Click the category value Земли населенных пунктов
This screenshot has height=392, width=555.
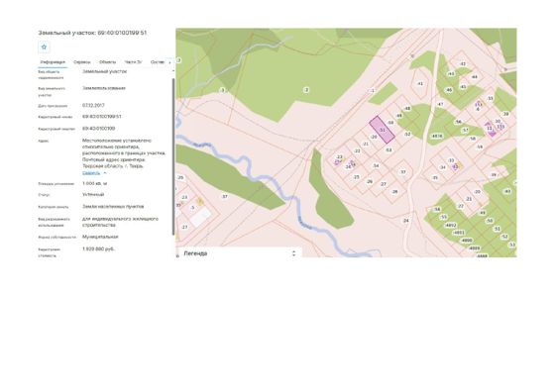(113, 207)
